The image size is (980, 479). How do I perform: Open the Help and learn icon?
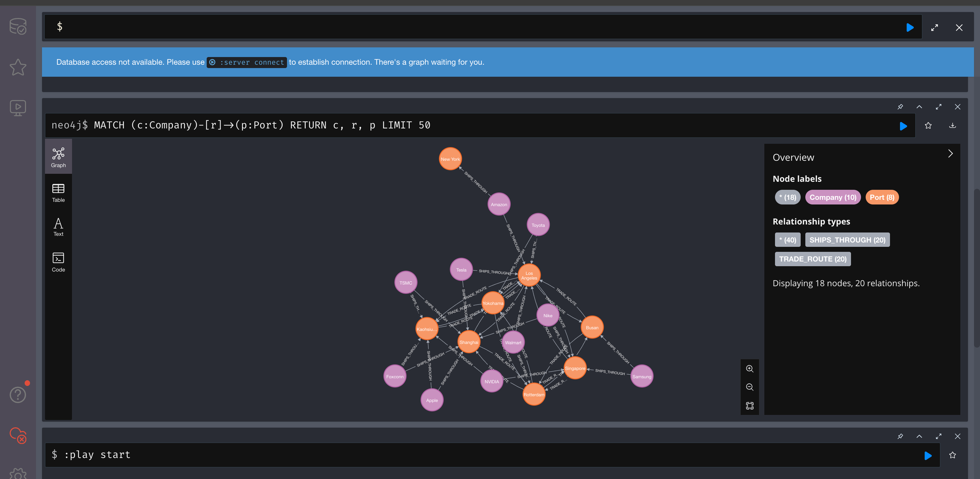pyautogui.click(x=18, y=395)
